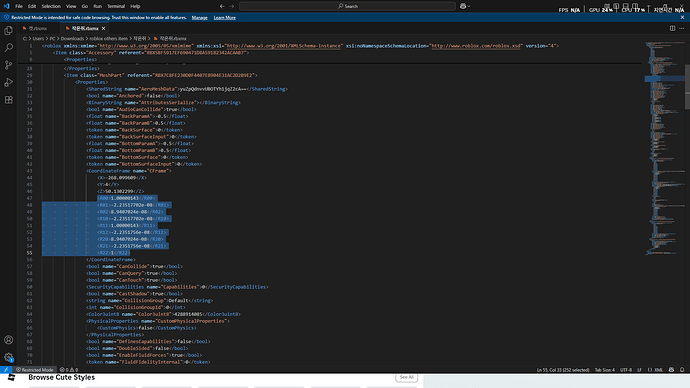Click the split editor right icon
This screenshot has width=690, height=388.
(x=672, y=28)
